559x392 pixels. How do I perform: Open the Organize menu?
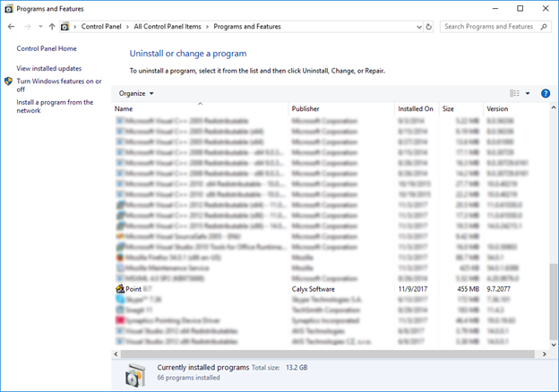tap(136, 93)
